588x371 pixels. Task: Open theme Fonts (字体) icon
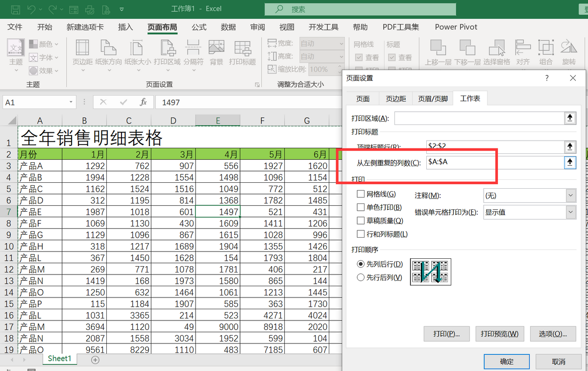(x=33, y=57)
